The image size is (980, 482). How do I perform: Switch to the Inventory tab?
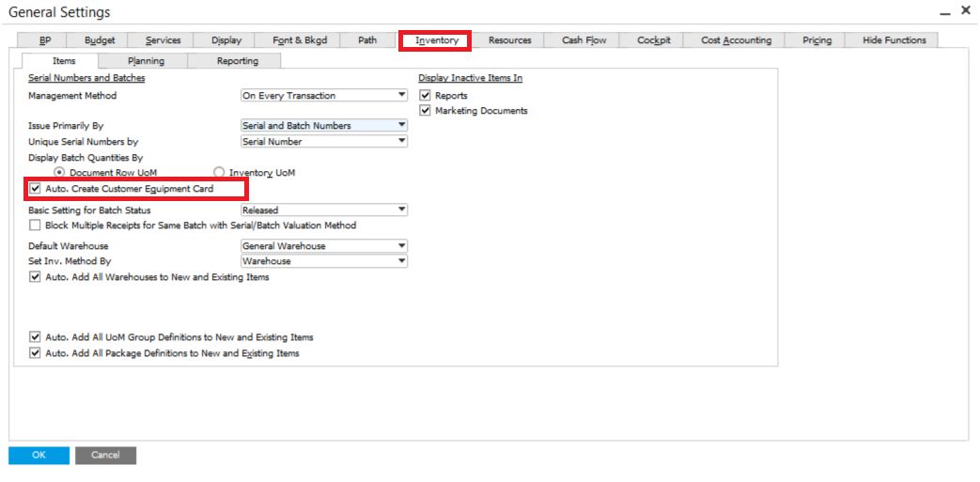pyautogui.click(x=436, y=40)
